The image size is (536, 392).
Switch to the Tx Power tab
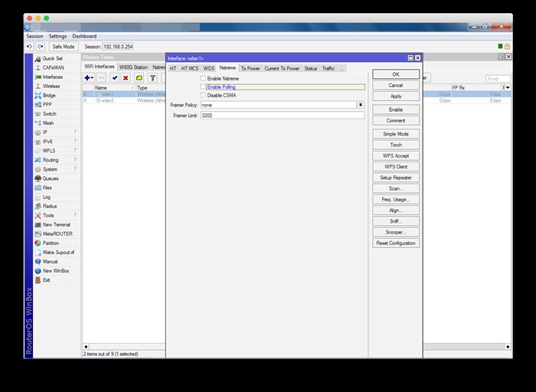[250, 68]
